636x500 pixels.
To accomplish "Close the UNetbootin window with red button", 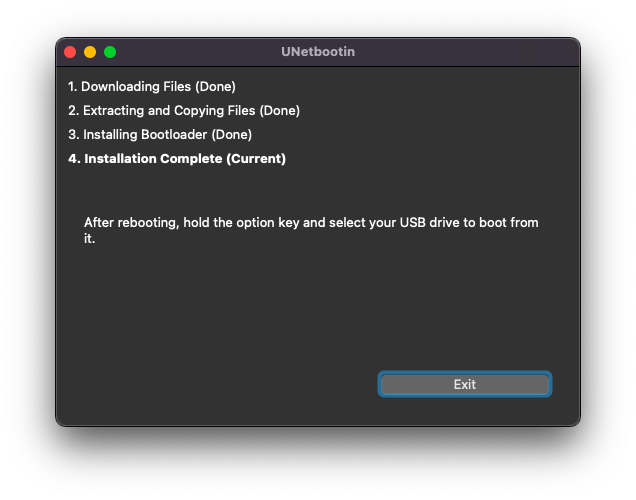I will [70, 52].
